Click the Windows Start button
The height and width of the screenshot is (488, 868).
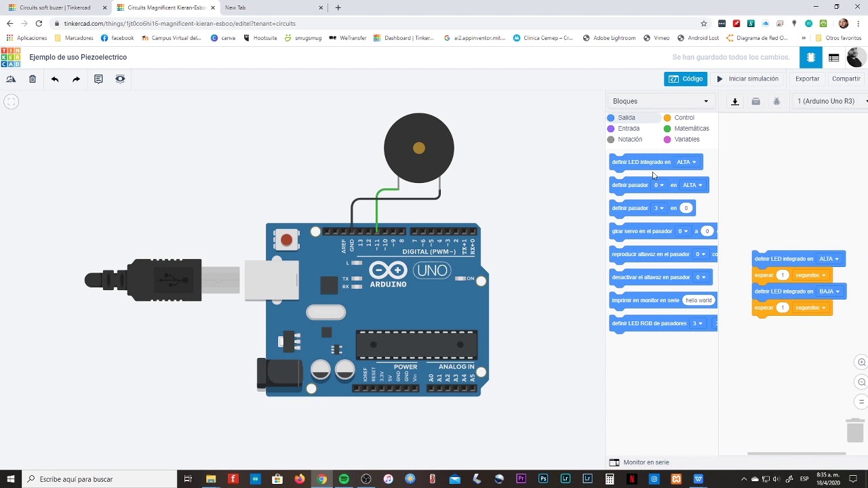point(11,479)
